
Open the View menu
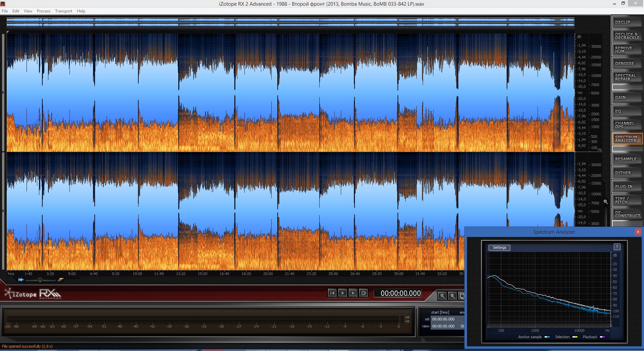coord(28,11)
